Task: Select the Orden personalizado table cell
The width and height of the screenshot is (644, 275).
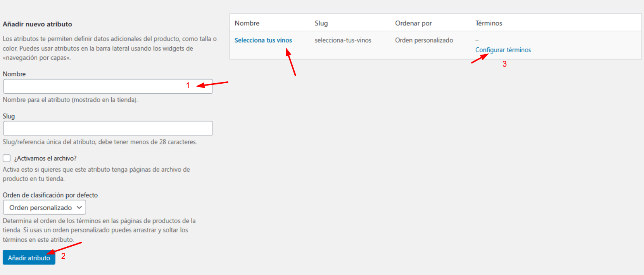Action: (x=424, y=40)
